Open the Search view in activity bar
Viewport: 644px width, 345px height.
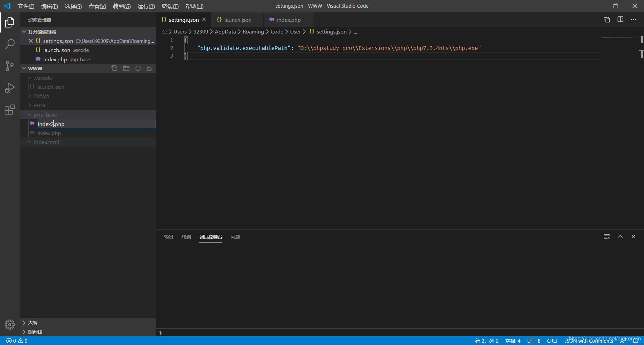[10, 44]
